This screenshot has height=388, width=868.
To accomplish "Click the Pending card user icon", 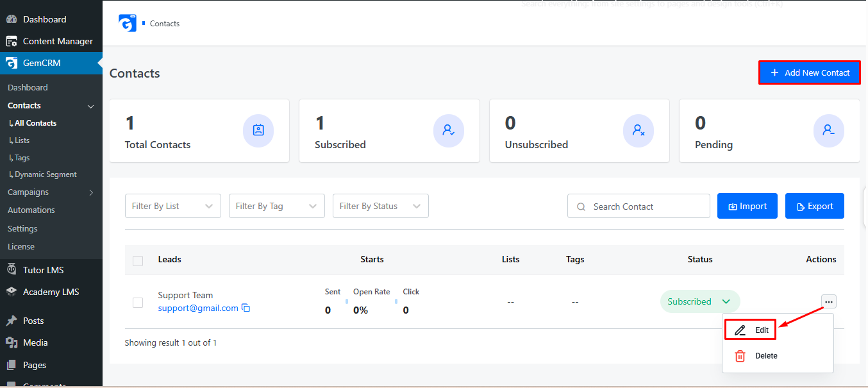I will click(x=829, y=130).
